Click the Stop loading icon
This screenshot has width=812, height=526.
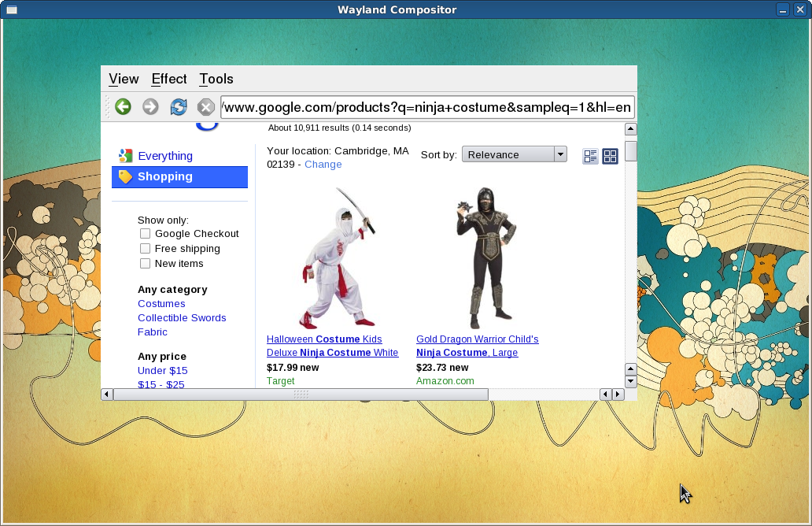[205, 106]
